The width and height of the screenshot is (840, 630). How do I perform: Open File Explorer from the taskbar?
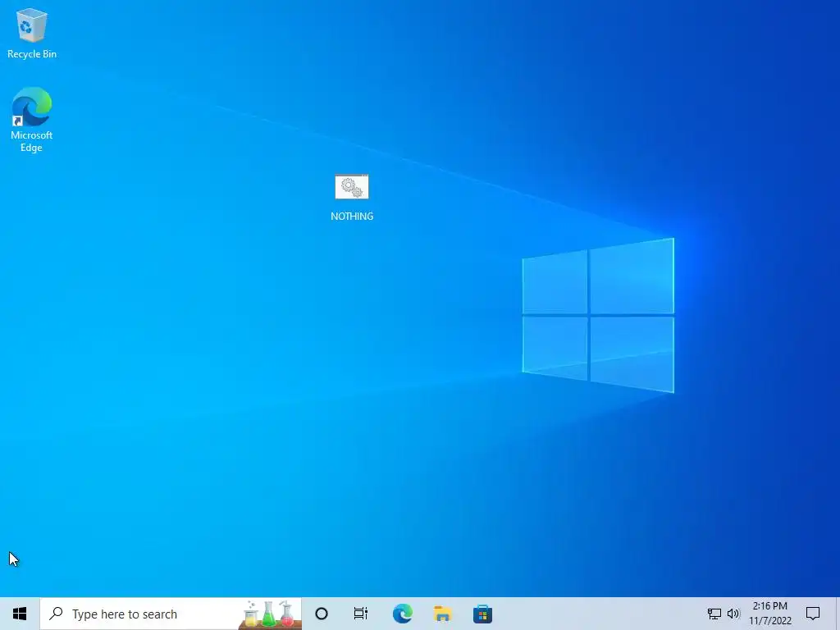[x=442, y=614]
